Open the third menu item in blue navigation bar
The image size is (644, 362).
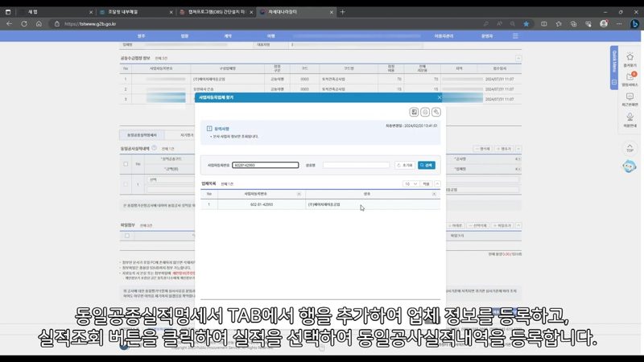click(228, 36)
